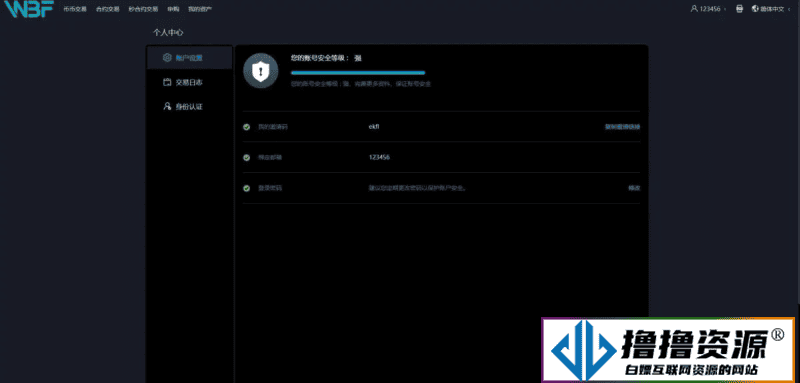This screenshot has width=800, height=383.
Task: Click the 您的账号安全等级 heading text
Action: click(x=326, y=58)
